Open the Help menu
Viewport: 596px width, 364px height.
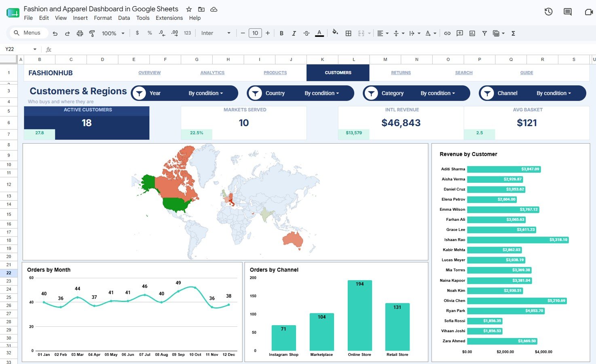[195, 18]
